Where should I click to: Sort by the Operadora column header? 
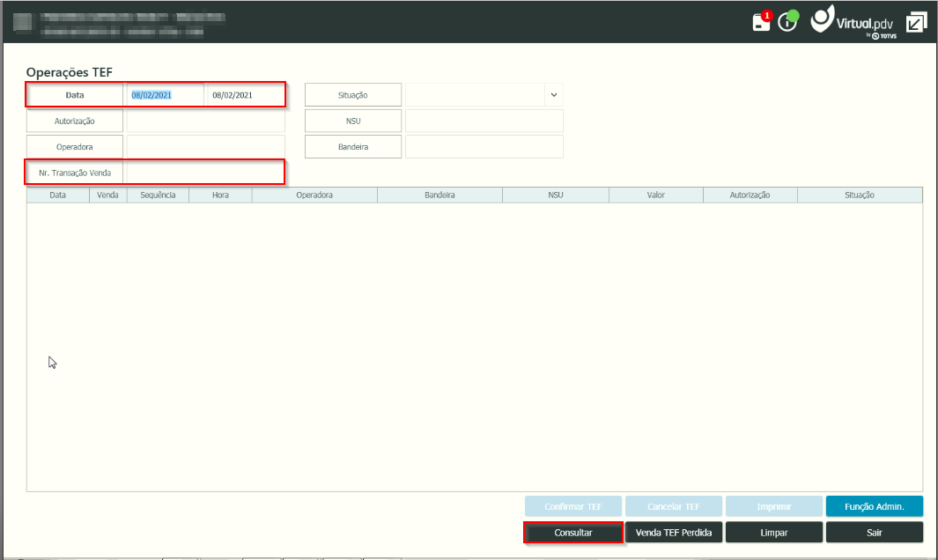(314, 195)
